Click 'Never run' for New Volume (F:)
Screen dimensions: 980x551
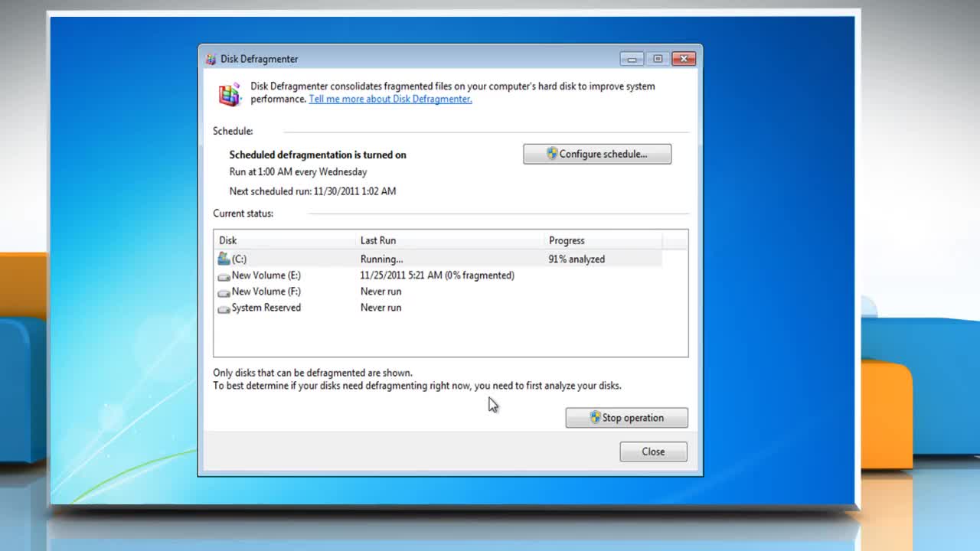coord(381,292)
